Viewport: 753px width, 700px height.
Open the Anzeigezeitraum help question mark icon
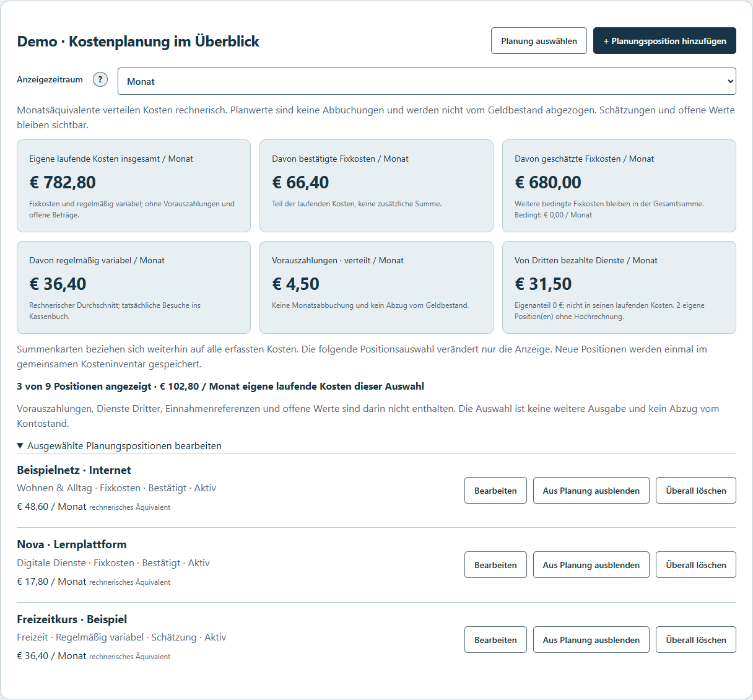point(100,79)
